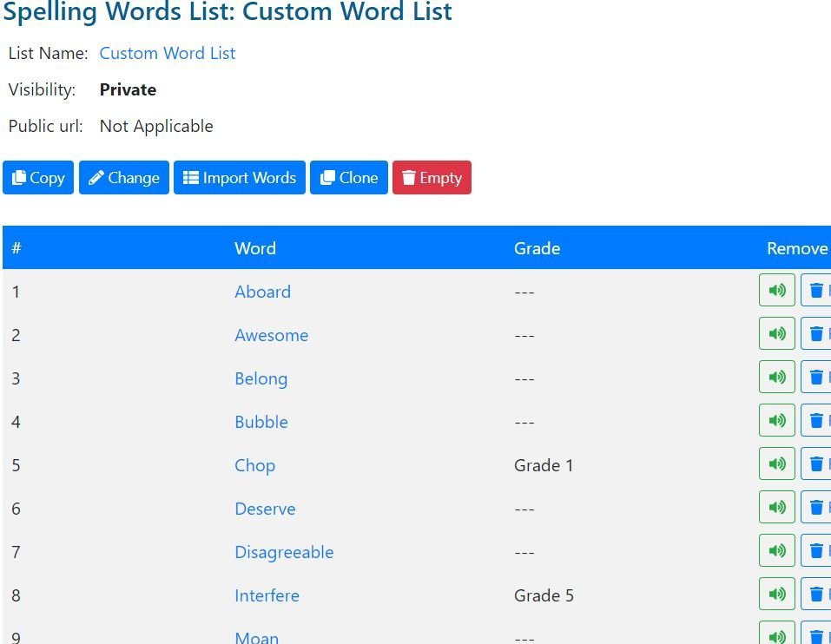The width and height of the screenshot is (831, 644).
Task: Empty the word list
Action: [432, 177]
